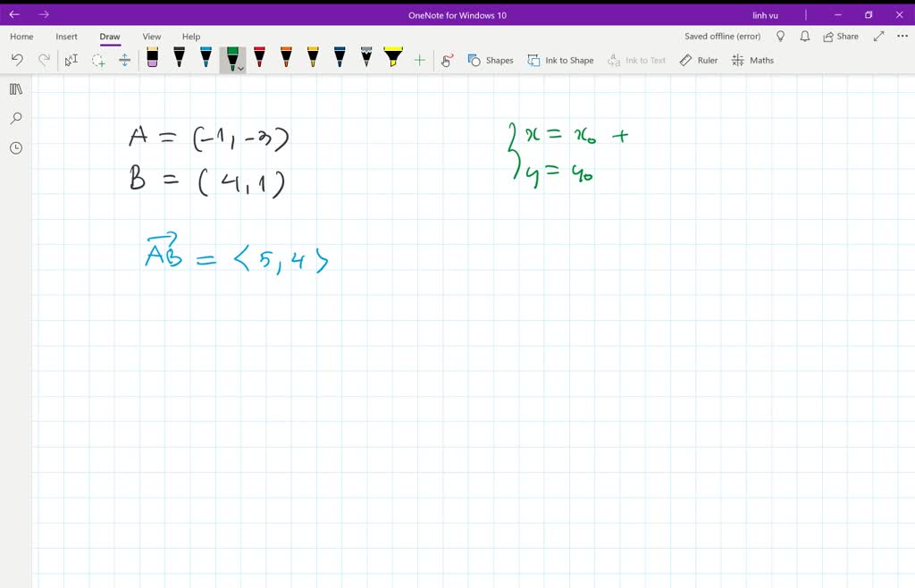Click Saved offline error status
Screen dimensions: 915x588
(721, 36)
